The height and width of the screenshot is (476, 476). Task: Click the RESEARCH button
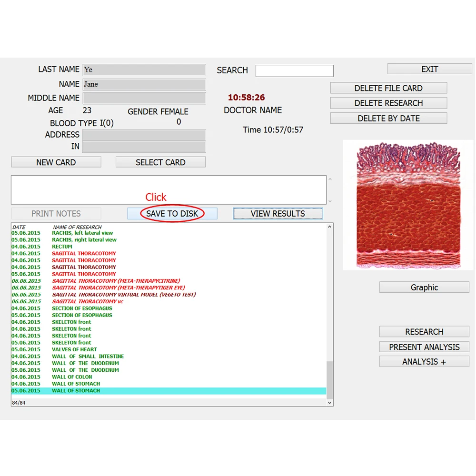pyautogui.click(x=424, y=331)
